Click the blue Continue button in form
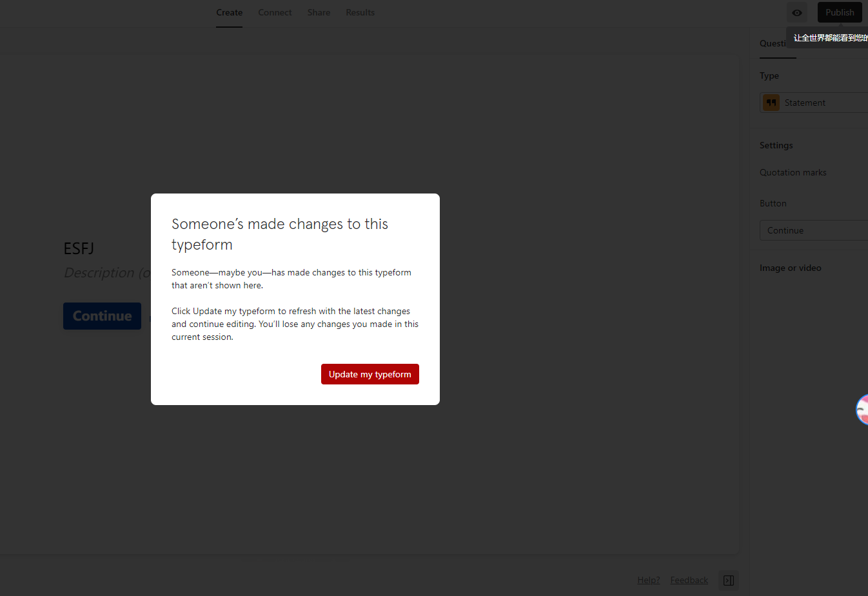This screenshot has height=596, width=868. click(x=102, y=316)
